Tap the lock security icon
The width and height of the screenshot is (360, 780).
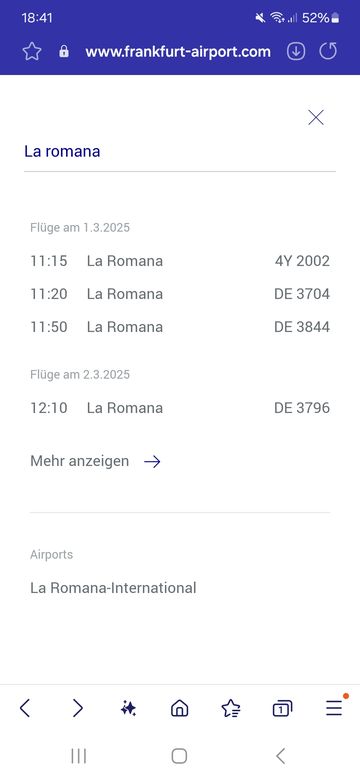[64, 51]
